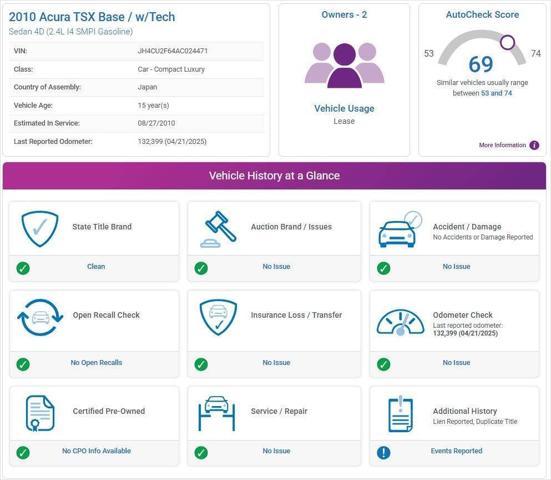The height and width of the screenshot is (480, 551).
Task: Click the State Title Brand shield icon
Action: click(40, 228)
